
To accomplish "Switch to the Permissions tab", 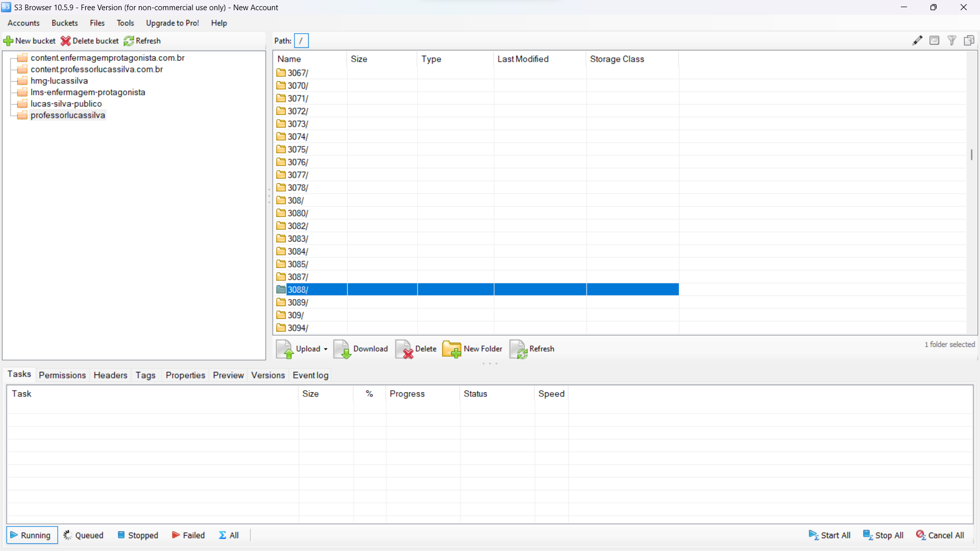I will (62, 375).
